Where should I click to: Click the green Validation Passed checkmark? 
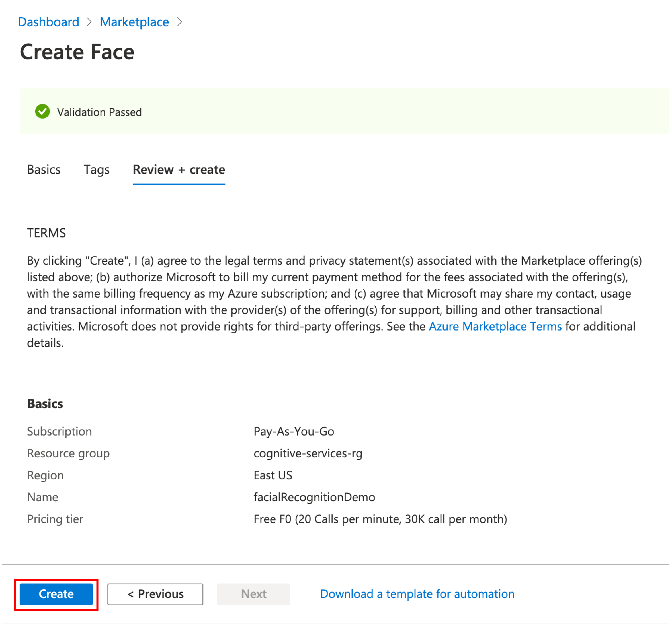pos(42,112)
